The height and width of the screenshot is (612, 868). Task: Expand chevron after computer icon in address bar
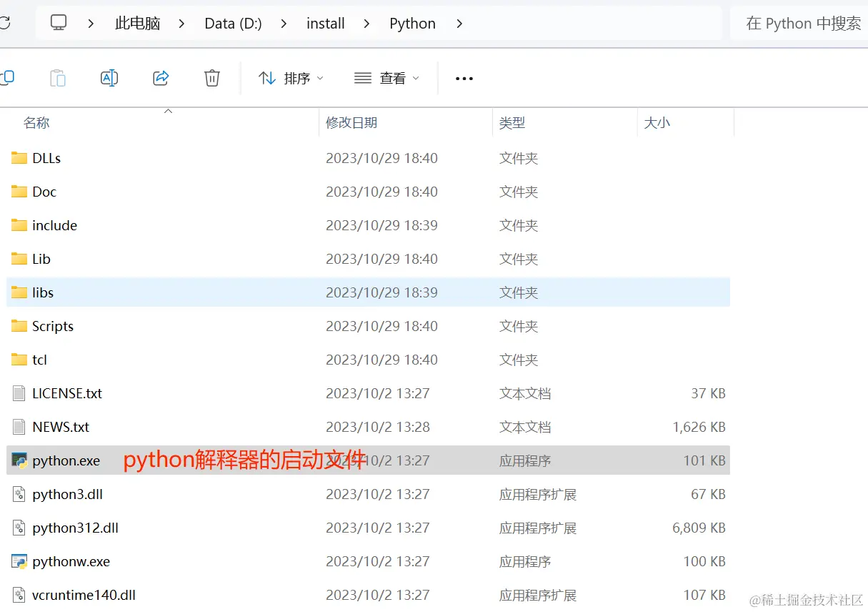coord(91,24)
